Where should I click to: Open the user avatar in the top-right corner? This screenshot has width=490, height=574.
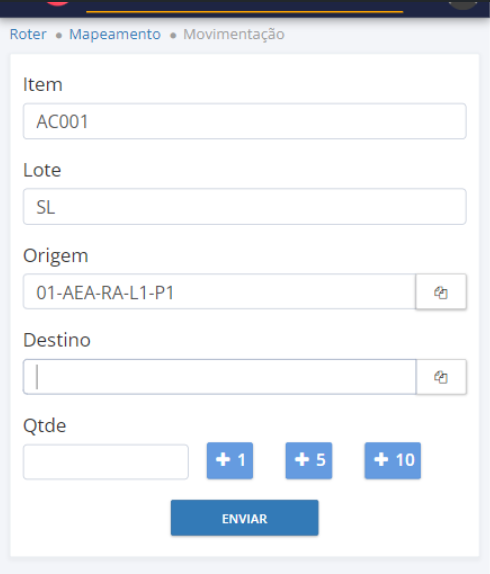tap(463, 4)
